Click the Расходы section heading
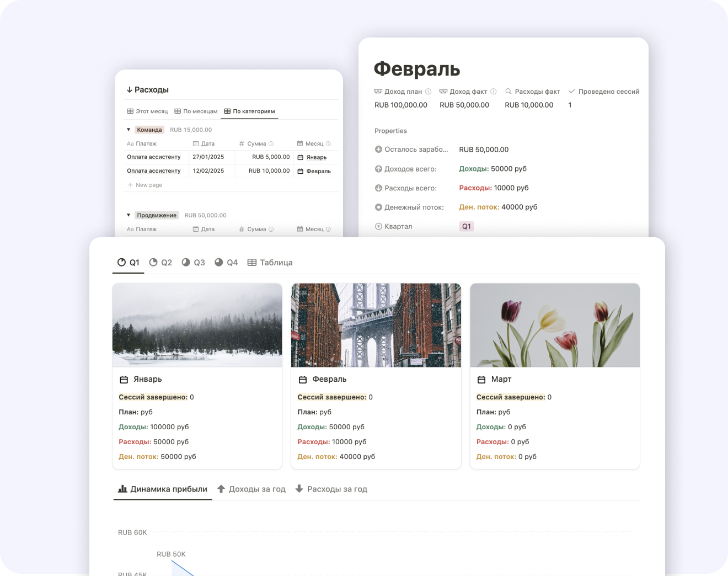This screenshot has width=728, height=576. (x=152, y=89)
